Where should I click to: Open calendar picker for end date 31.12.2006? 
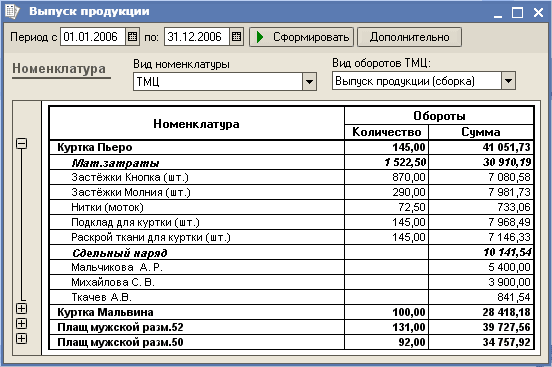(x=237, y=37)
